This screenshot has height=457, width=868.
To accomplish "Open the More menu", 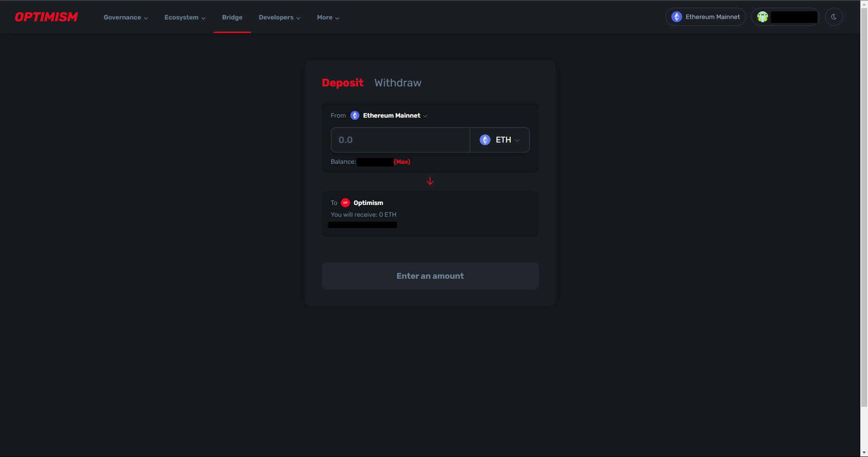I will (328, 17).
